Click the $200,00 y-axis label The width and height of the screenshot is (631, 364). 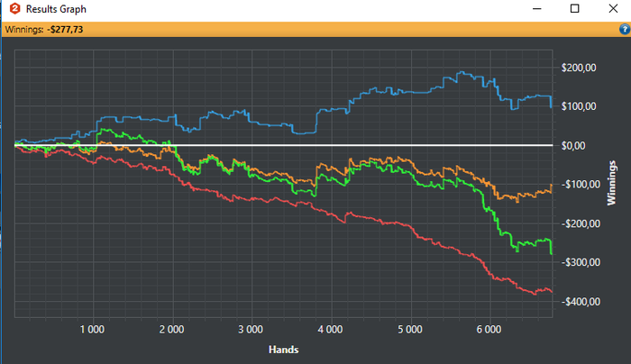point(579,68)
